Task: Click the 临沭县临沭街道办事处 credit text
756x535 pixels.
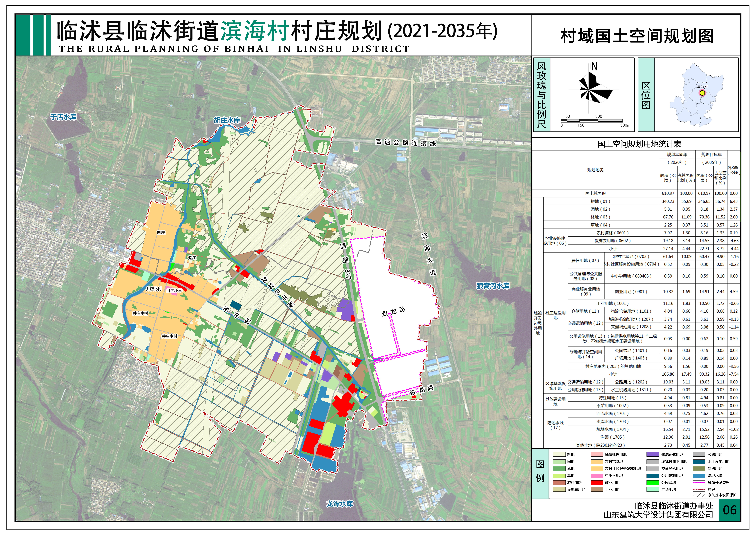Action: coord(674,506)
